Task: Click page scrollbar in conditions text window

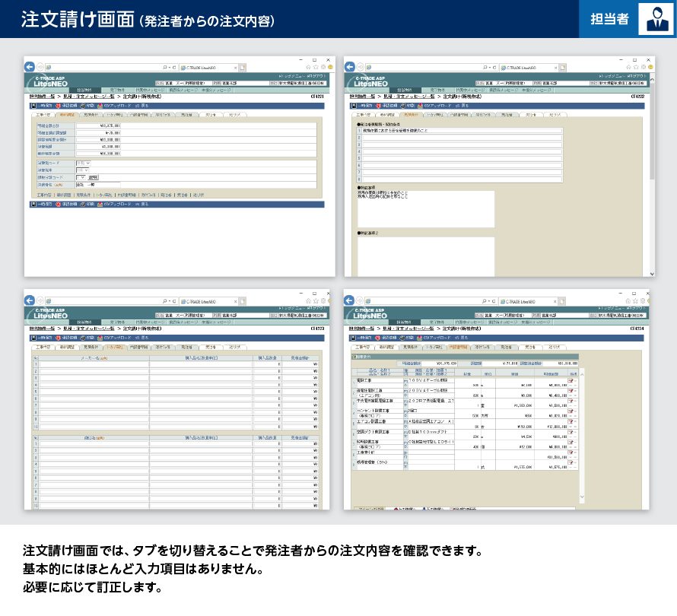Action: coord(651,152)
